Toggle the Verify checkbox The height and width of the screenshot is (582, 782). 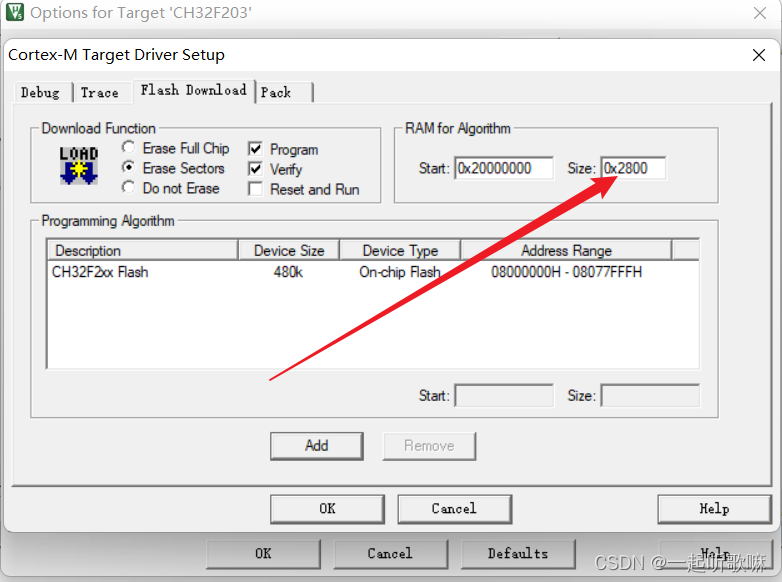click(x=255, y=169)
